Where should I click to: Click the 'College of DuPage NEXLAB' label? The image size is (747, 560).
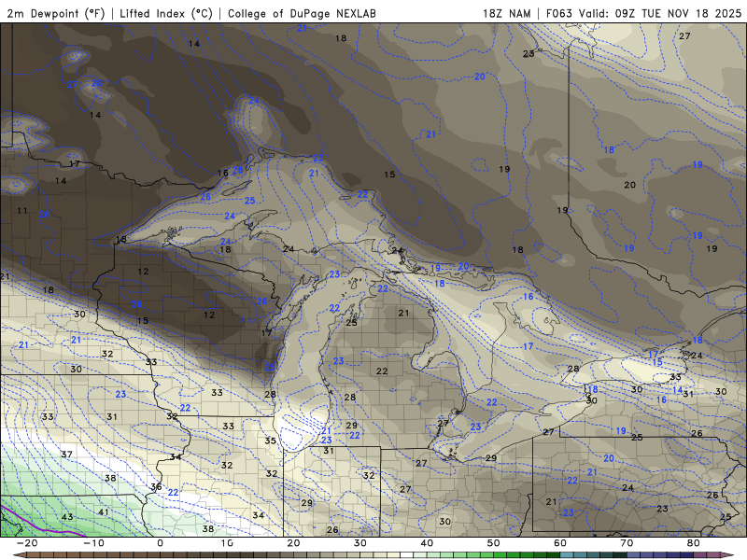(x=302, y=13)
